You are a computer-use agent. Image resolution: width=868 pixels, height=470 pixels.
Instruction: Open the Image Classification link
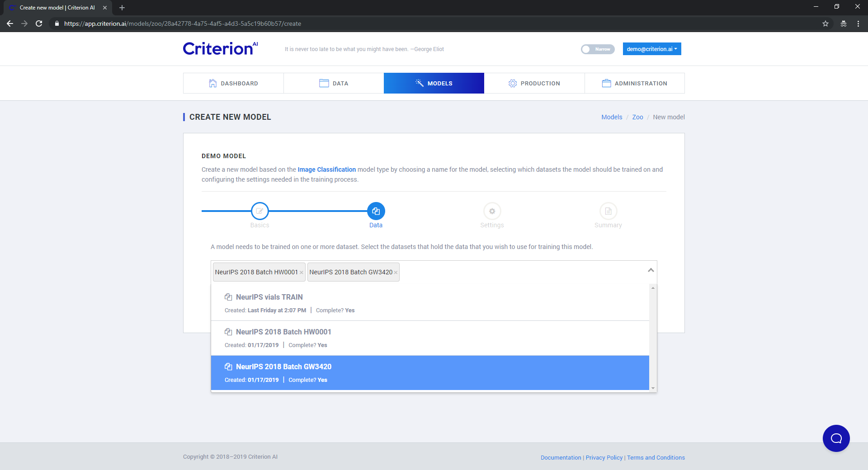click(326, 169)
